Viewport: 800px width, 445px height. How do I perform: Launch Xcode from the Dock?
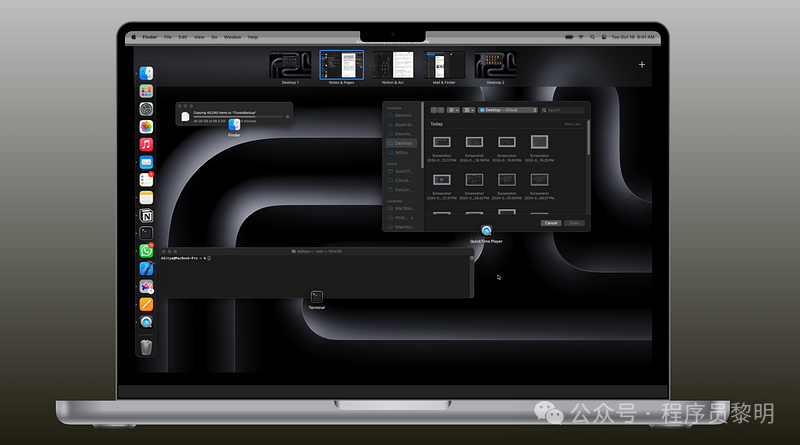click(146, 268)
